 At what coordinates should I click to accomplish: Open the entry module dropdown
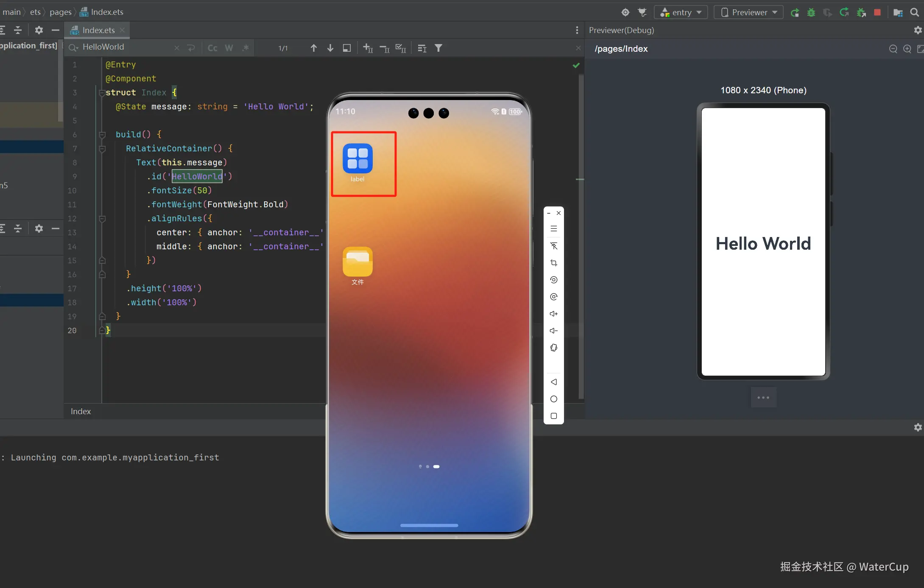pyautogui.click(x=681, y=12)
